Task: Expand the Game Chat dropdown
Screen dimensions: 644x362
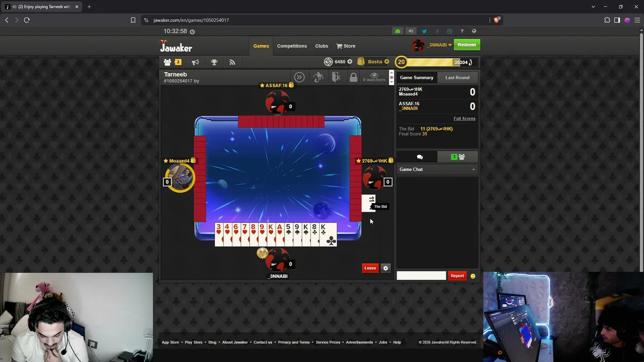Action: [437, 169]
